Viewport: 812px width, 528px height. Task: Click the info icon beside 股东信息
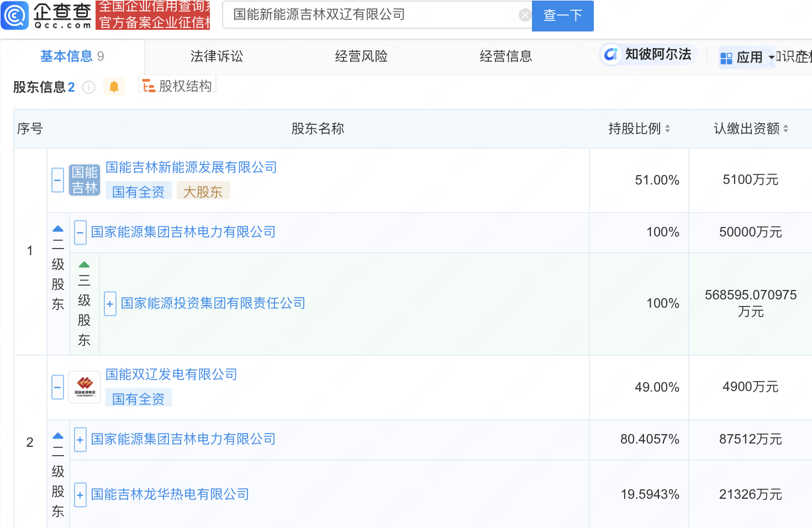[x=88, y=87]
